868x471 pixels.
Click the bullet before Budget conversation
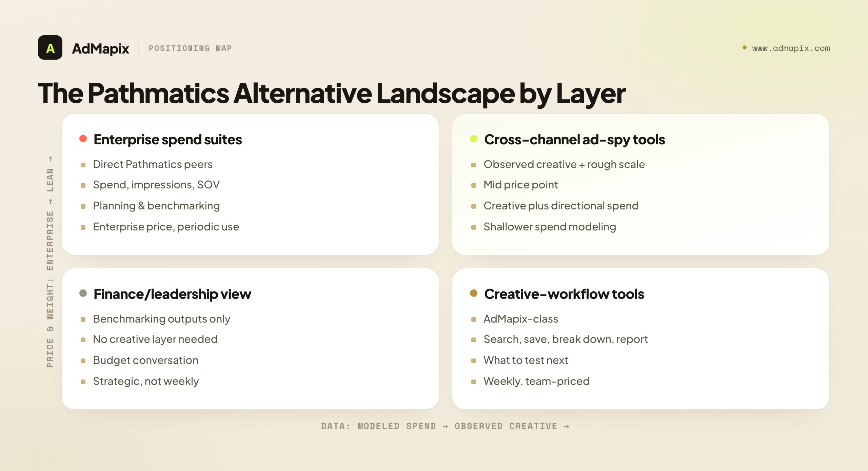pyautogui.click(x=83, y=361)
